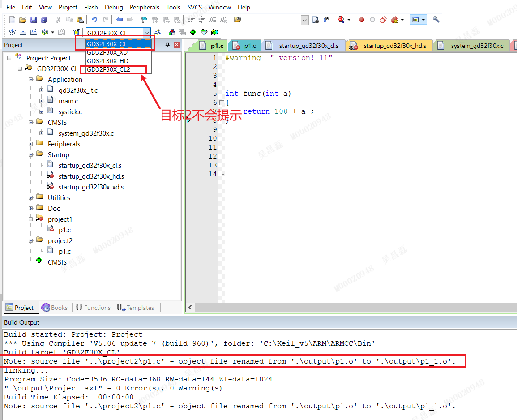Click the Manage Project Items colored blocks icon
This screenshot has height=420, width=517.
(x=172, y=32)
